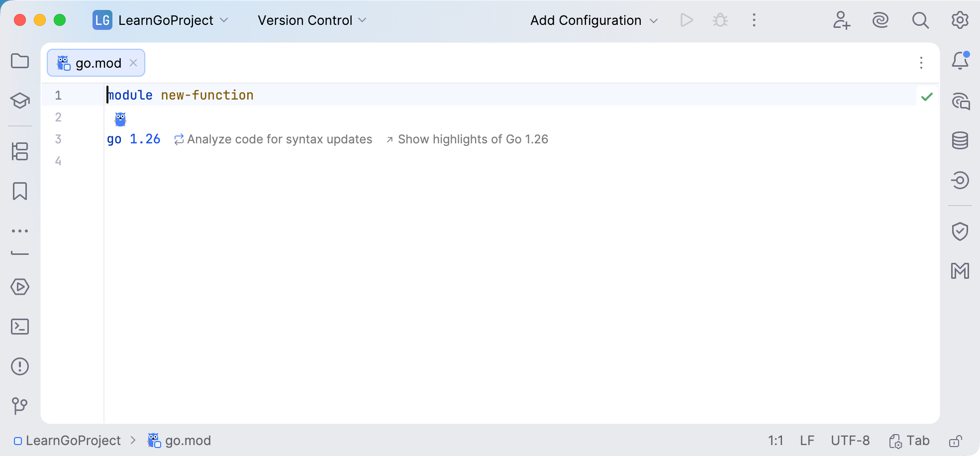Open the Database tool window
The image size is (980, 456).
click(960, 141)
